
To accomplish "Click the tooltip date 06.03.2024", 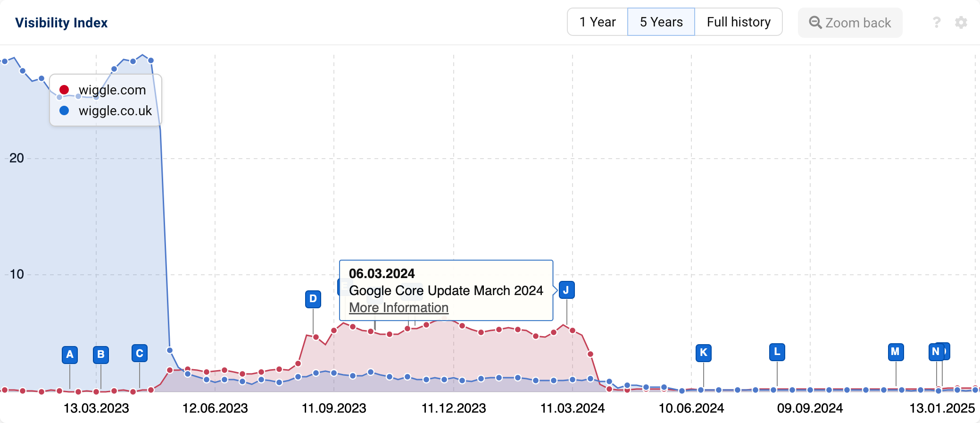I will coord(382,273).
